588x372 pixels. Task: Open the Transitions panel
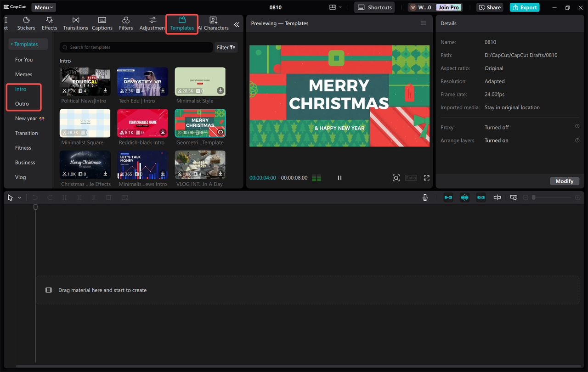(75, 23)
